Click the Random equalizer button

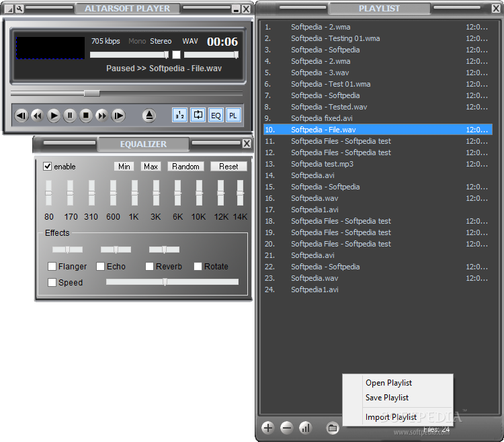point(185,167)
